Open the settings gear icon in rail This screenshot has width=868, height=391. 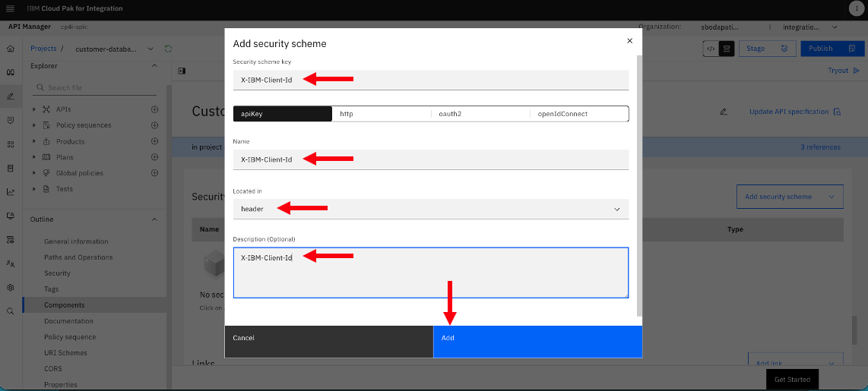pyautogui.click(x=10, y=288)
